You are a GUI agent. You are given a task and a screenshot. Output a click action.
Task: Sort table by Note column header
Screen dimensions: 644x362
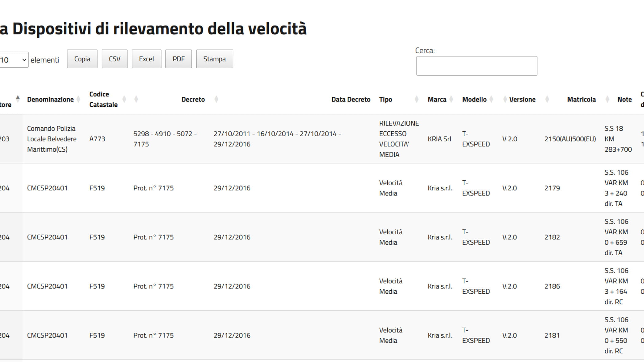[x=624, y=99]
